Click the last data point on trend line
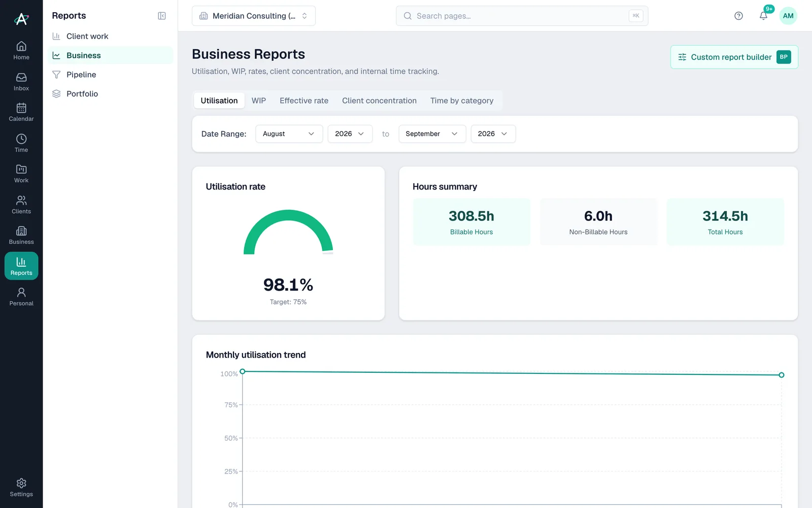The height and width of the screenshot is (508, 812). [x=782, y=375]
